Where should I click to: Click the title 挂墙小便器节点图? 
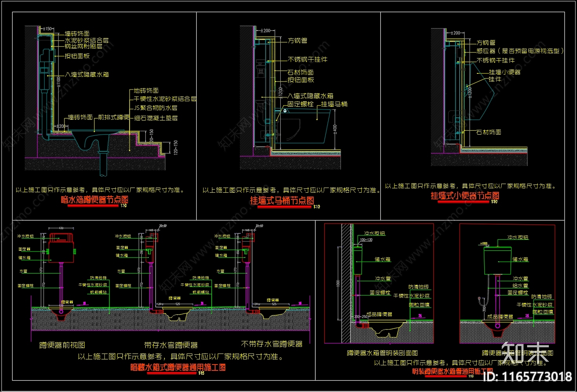coord(465,195)
